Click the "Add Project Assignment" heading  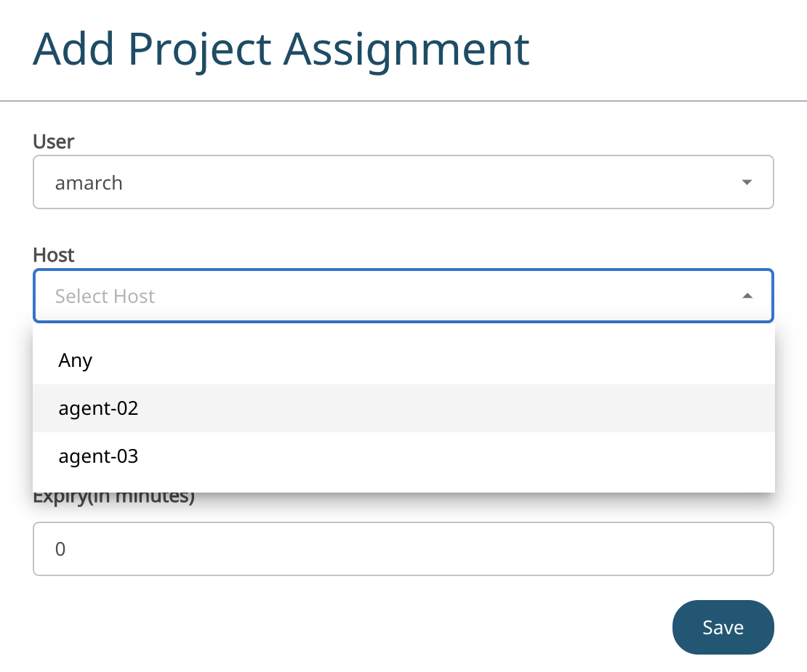(x=281, y=49)
